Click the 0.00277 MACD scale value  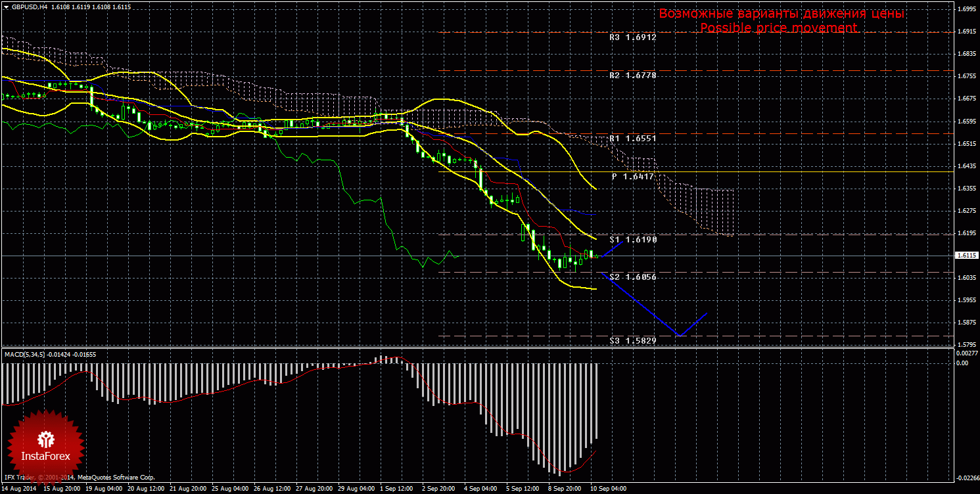click(x=967, y=353)
